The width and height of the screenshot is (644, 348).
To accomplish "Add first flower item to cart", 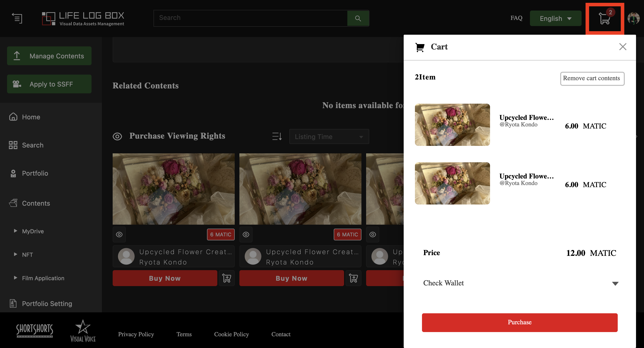I will click(226, 278).
